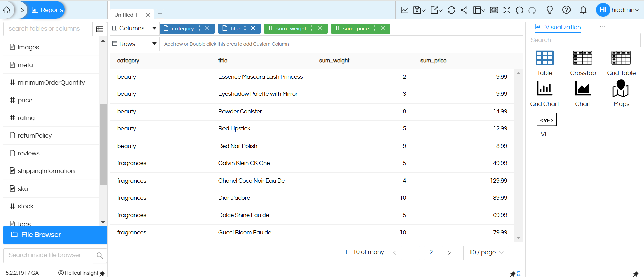Toggle table grid view icon
644x278 pixels.
point(100,29)
